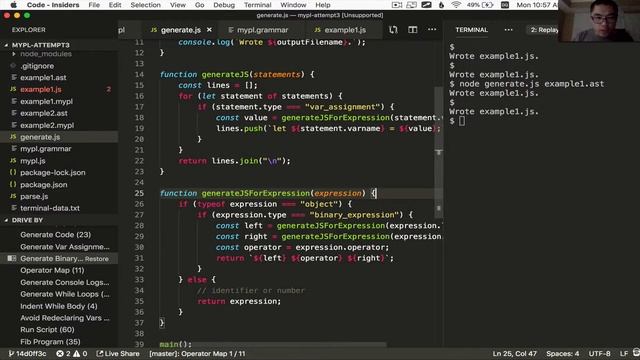Screen dimensions: 640x360
Task: Switch to the mypl.grammar editor tab
Action: pyautogui.click(x=262, y=30)
